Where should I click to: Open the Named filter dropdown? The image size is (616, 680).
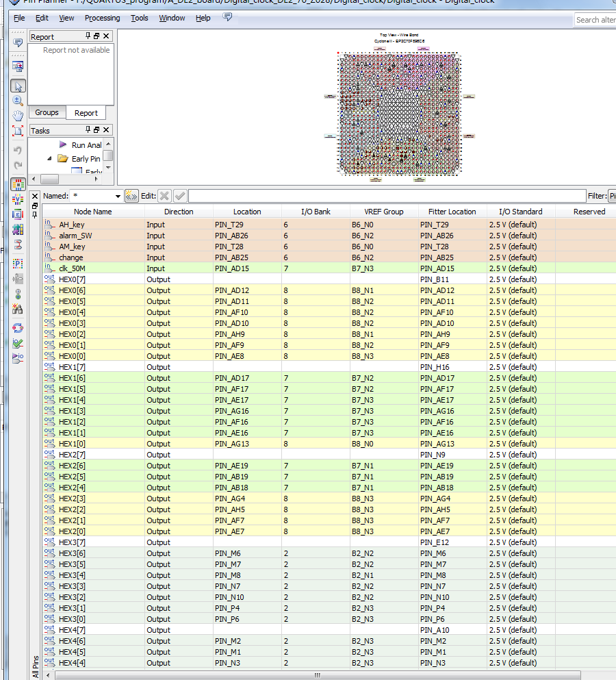118,197
